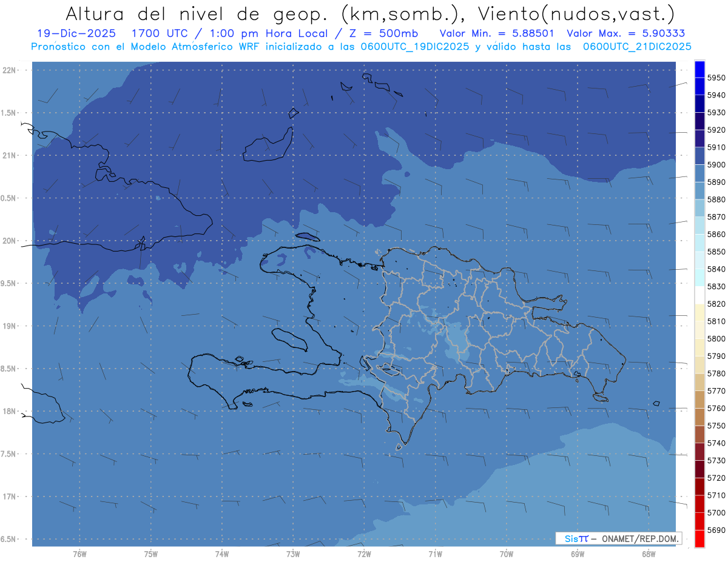
Task: Click the '5850' colorbar value
Action: 716,252
